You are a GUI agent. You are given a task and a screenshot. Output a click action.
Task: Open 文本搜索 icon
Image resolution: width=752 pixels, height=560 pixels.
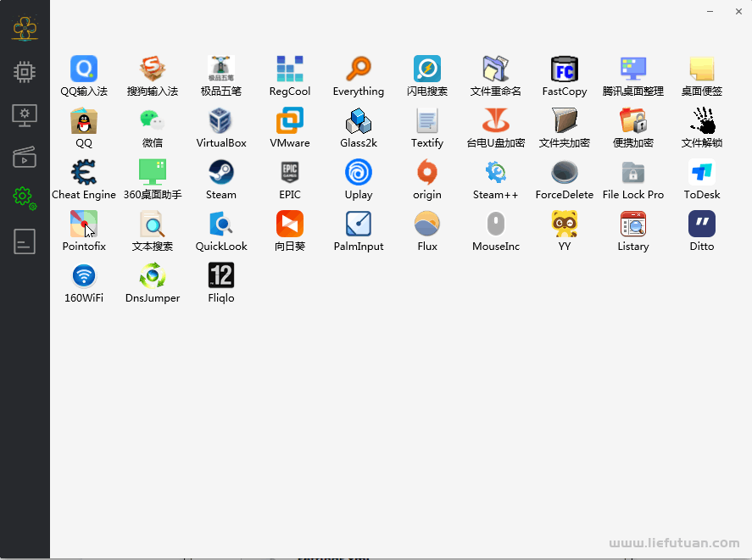(x=153, y=224)
